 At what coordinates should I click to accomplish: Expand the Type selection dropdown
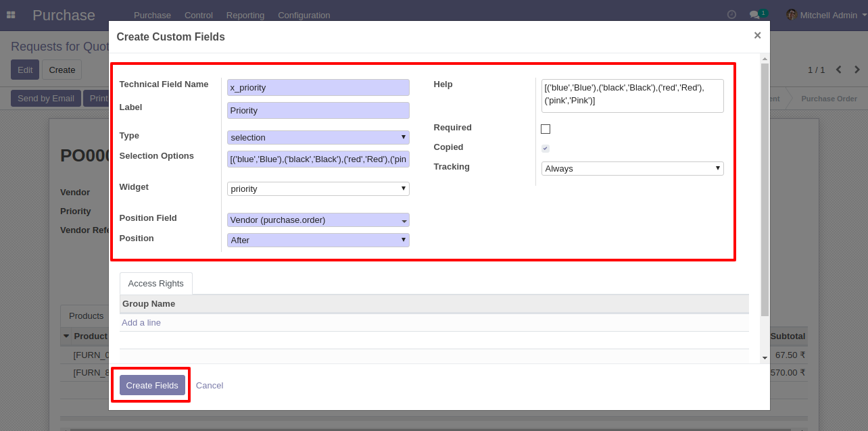click(x=318, y=137)
